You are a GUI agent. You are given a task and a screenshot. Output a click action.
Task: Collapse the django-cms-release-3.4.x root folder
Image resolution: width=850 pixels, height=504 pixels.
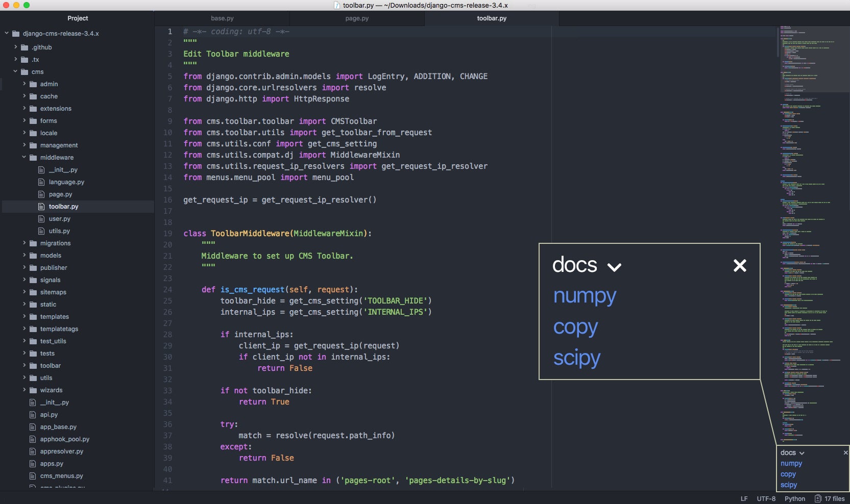(7, 34)
